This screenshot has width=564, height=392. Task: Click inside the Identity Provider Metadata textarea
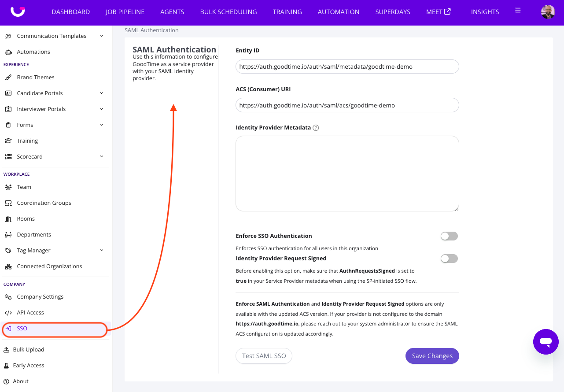347,174
